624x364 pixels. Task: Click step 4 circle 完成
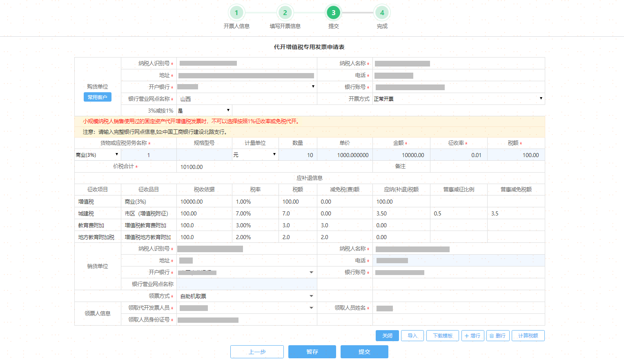382,13
